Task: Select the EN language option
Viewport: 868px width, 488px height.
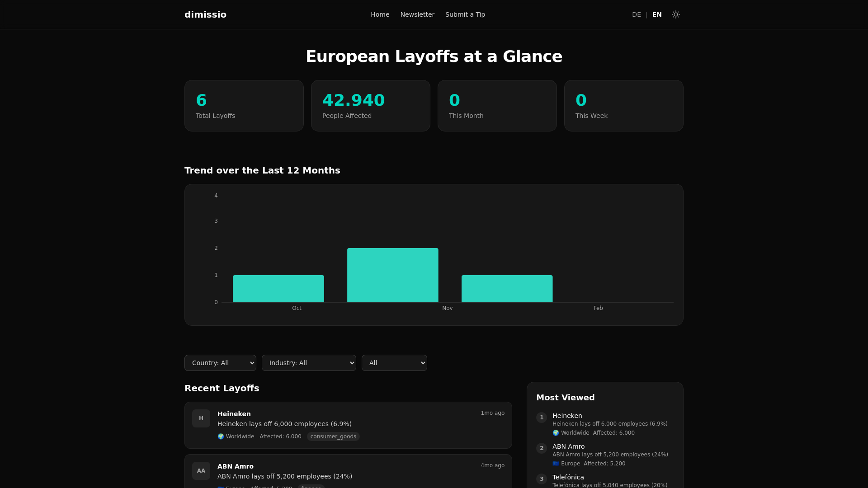Action: click(x=657, y=14)
